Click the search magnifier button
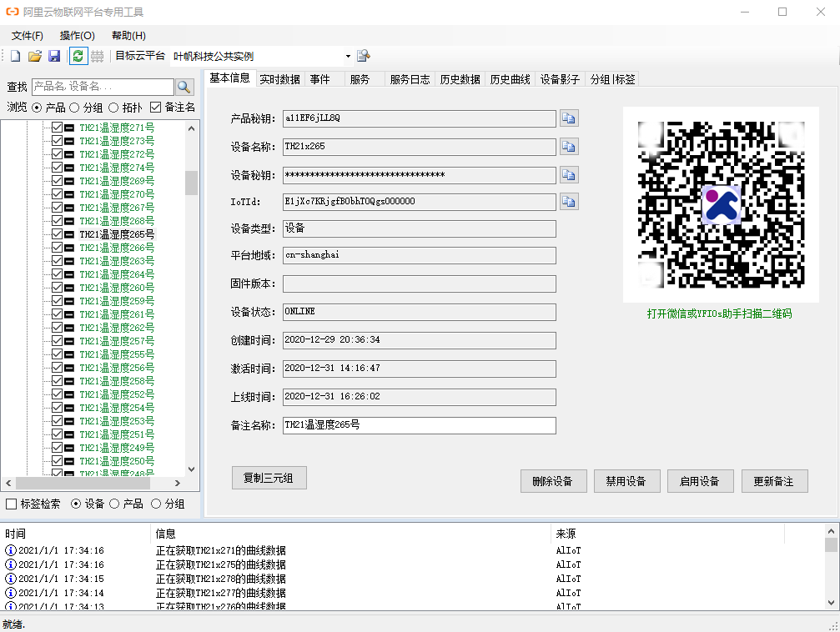Screen dimensions: 840x632 point(184,87)
